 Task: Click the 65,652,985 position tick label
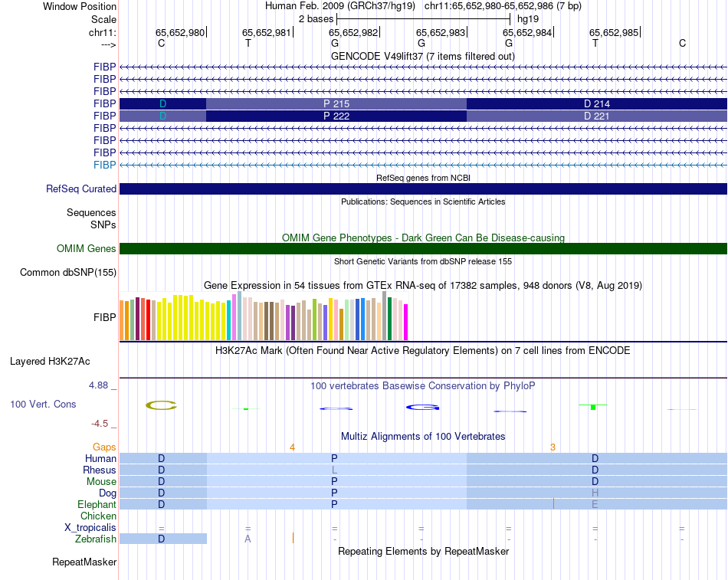pos(614,32)
